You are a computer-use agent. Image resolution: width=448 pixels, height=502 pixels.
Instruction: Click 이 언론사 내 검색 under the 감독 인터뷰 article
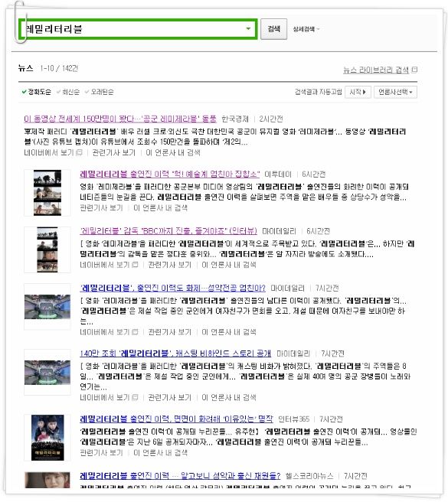[x=229, y=265]
